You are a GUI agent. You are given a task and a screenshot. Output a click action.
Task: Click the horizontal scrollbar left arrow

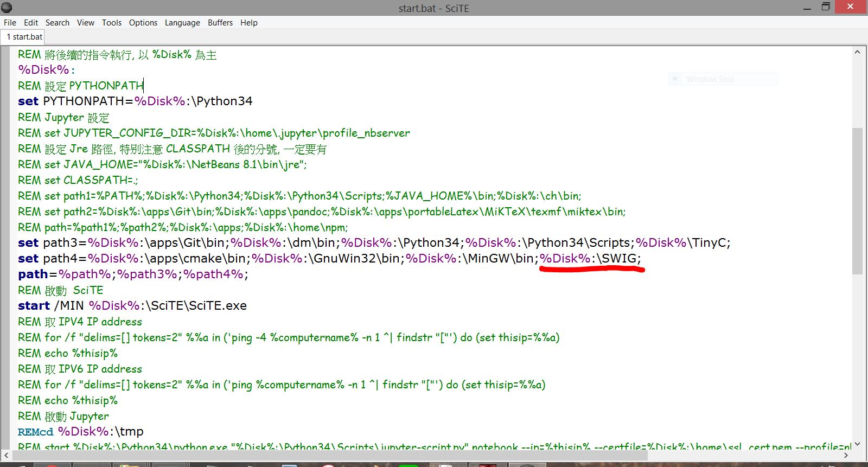click(6, 455)
